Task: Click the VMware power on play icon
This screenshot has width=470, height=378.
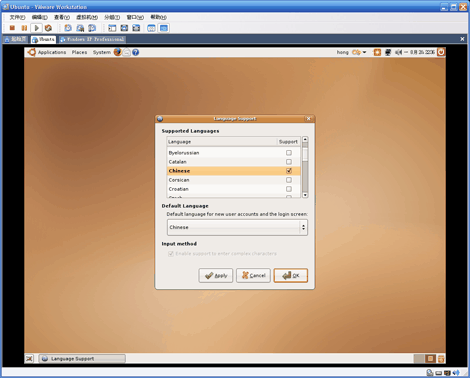Action: [36, 28]
